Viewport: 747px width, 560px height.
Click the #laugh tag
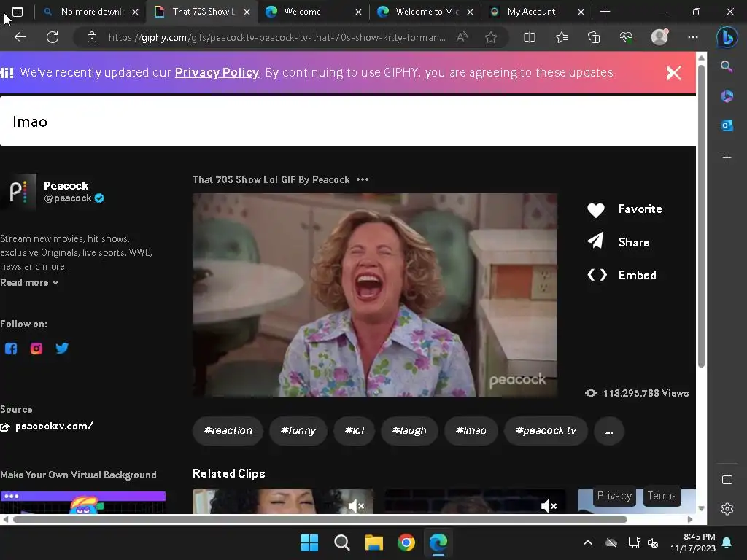point(409,431)
